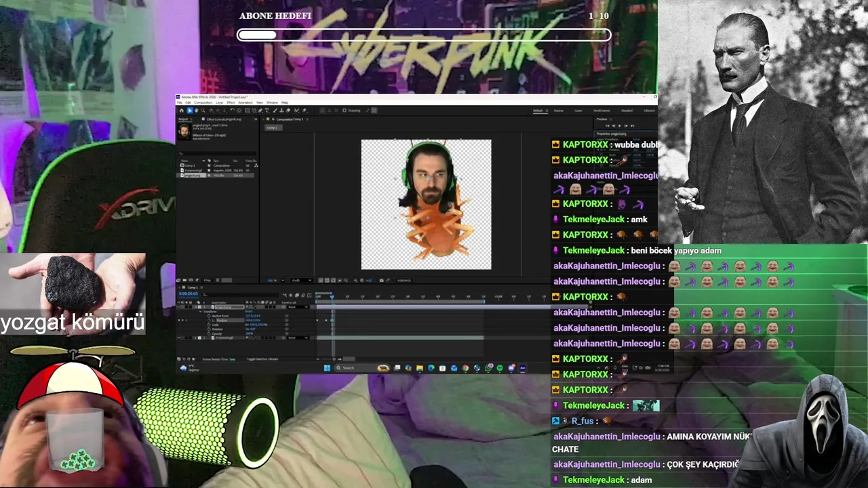Select the Hand tool
The width and height of the screenshot is (868, 488).
coord(197,110)
